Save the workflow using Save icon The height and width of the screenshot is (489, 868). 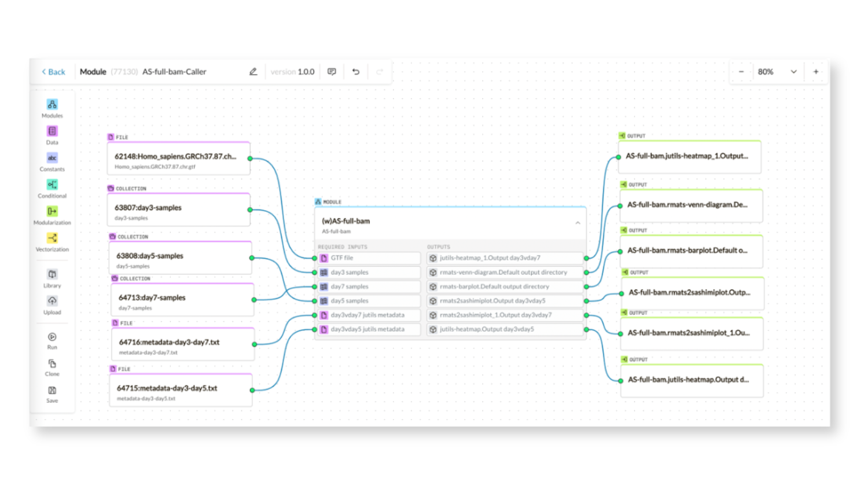[x=52, y=394]
